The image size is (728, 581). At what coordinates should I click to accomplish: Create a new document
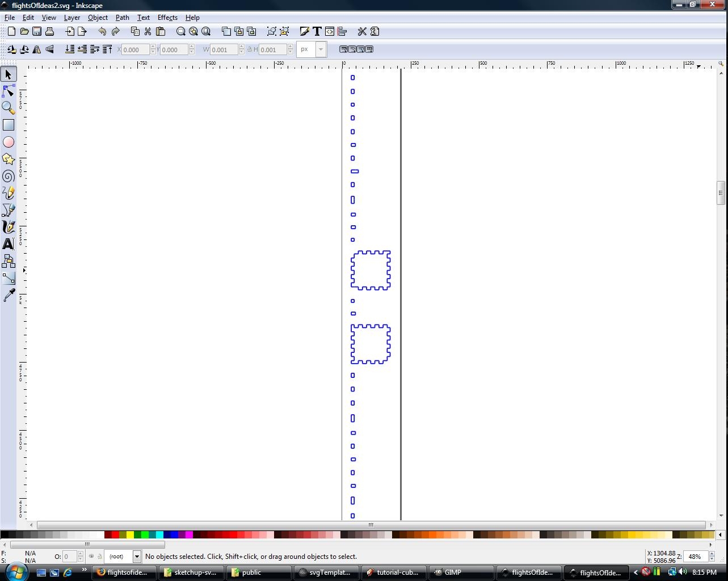point(11,31)
